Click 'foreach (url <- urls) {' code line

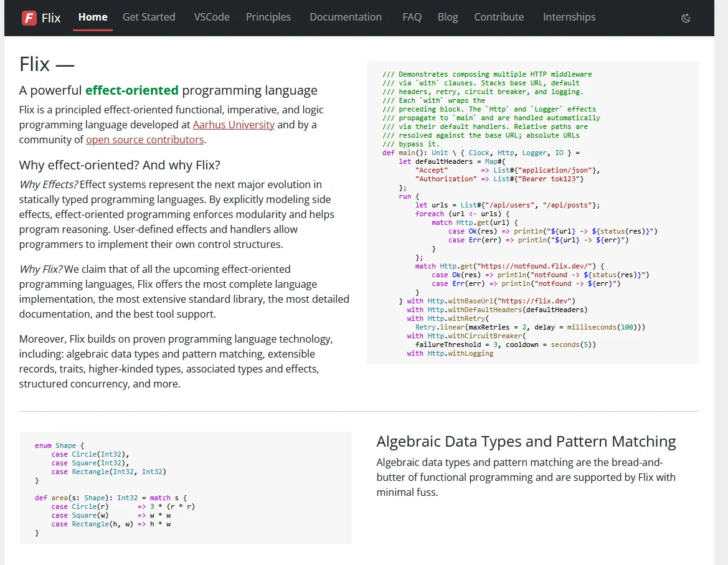[x=463, y=214]
